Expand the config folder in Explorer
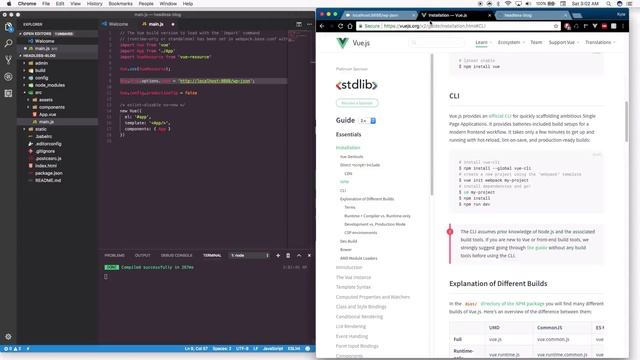 [x=41, y=78]
